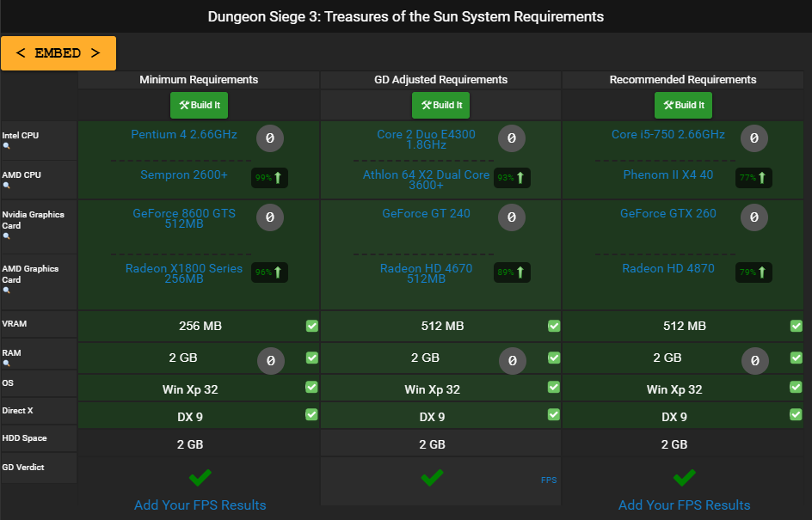The width and height of the screenshot is (812, 520).
Task: Toggle the minimum VRAM 256 MB checkbox
Action: coord(311,327)
